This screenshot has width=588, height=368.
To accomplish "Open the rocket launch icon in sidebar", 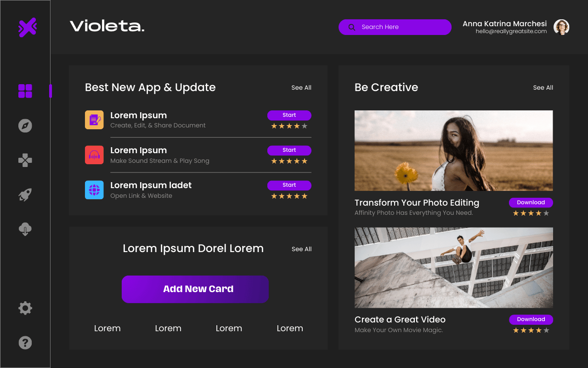I will (x=25, y=195).
